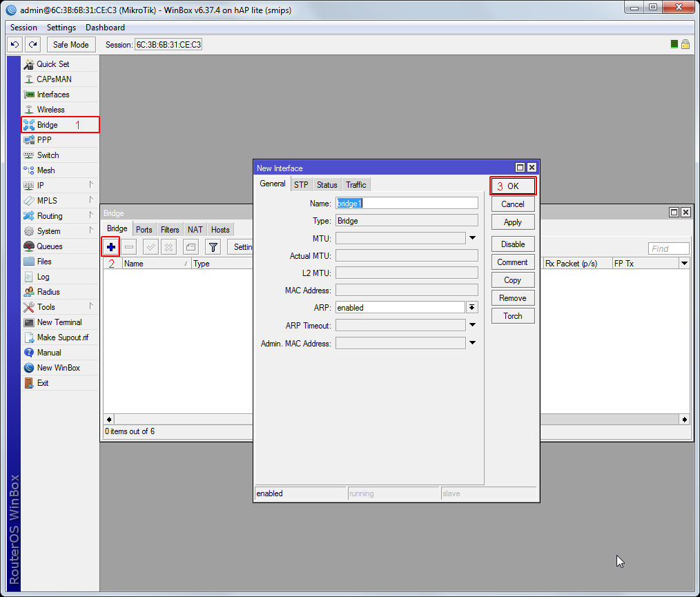Screen dimensions: 700x597
Task: Open the ARP dropdown list
Action: (x=472, y=308)
